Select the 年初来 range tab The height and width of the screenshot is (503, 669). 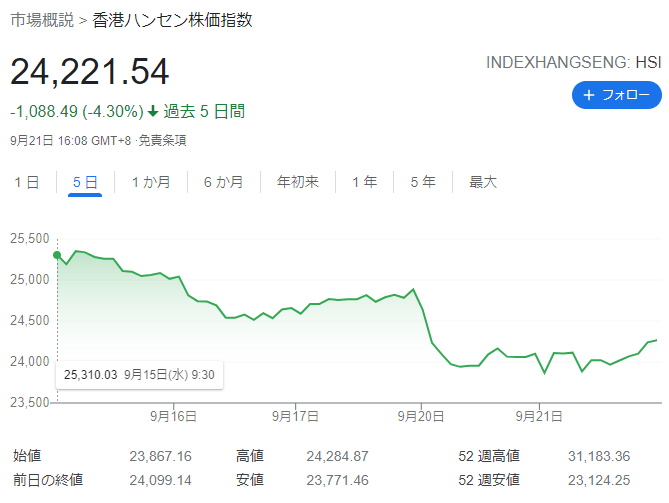pyautogui.click(x=297, y=182)
